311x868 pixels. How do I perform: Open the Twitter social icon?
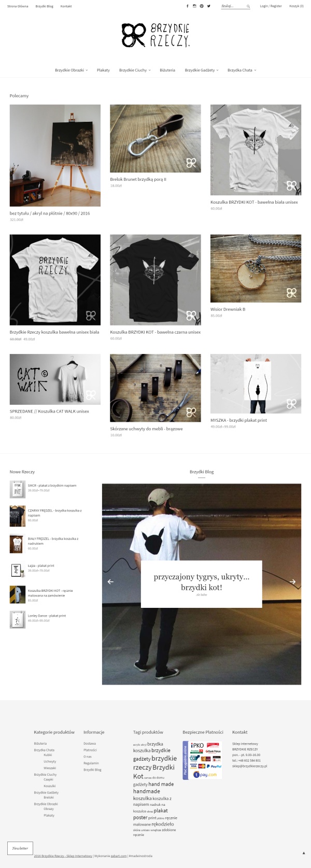pos(209,6)
